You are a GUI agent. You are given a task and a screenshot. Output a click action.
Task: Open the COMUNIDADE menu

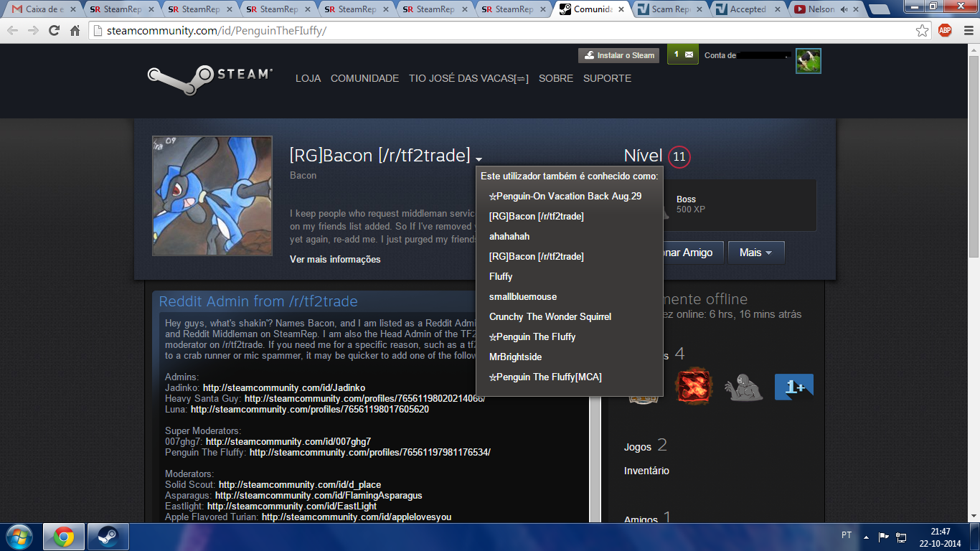(364, 78)
